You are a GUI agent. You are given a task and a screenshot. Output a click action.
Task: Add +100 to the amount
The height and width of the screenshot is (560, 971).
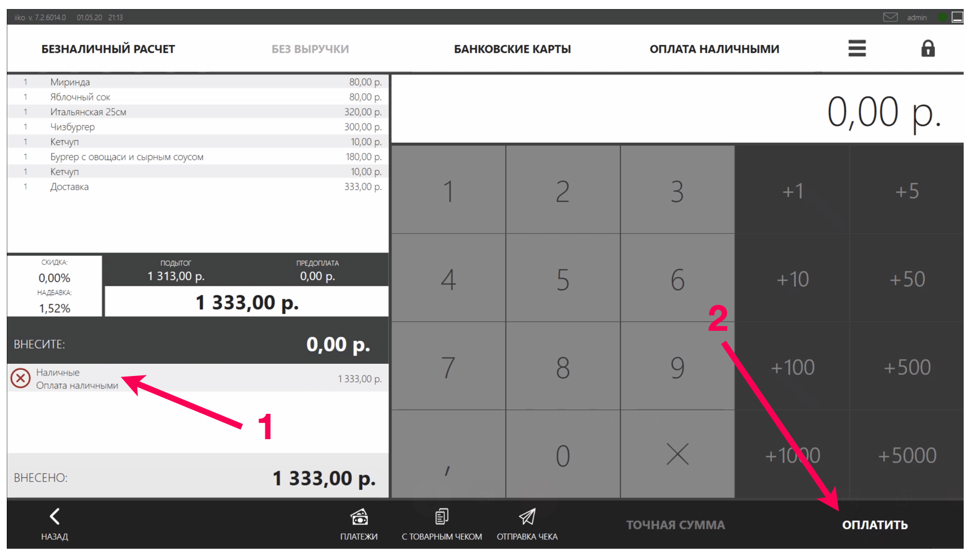coord(792,368)
